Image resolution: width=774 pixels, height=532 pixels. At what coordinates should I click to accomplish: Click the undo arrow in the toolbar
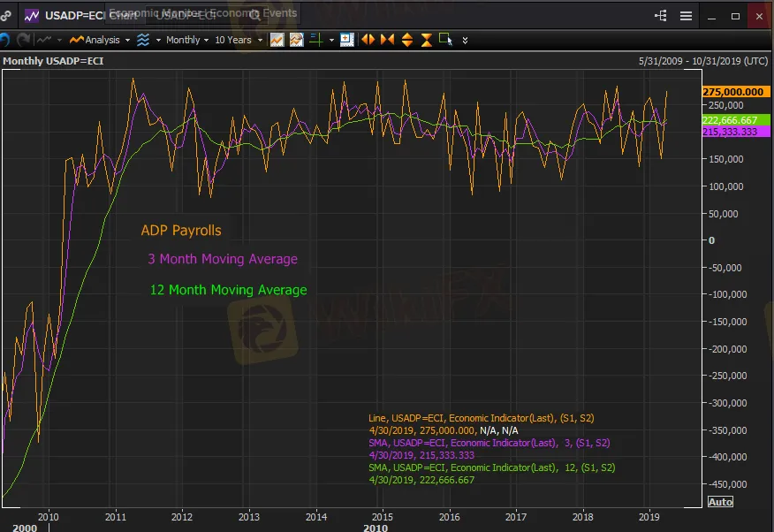tap(4, 40)
